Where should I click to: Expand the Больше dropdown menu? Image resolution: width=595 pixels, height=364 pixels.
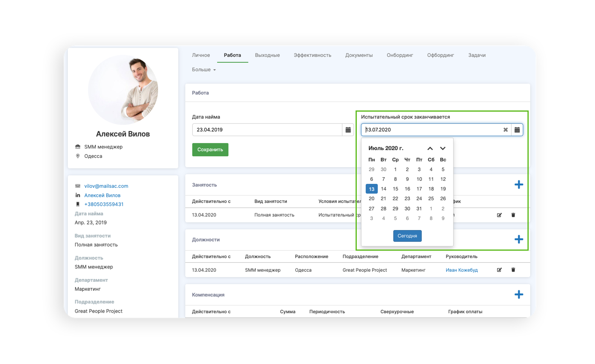[x=204, y=70]
